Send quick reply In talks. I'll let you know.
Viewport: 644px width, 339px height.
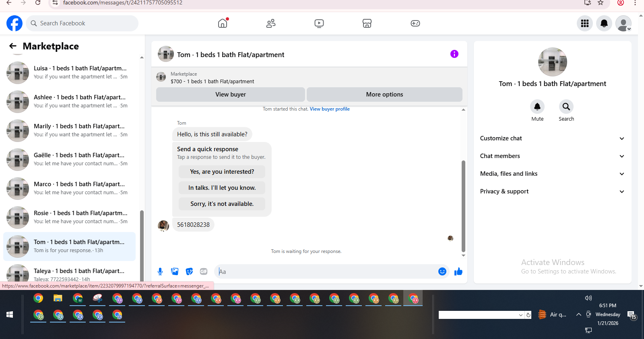click(222, 188)
